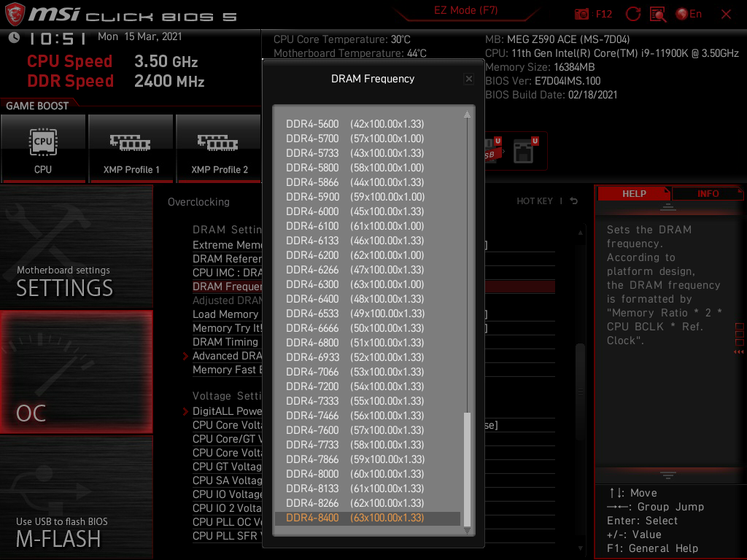The height and width of the screenshot is (560, 747).
Task: Select DDR4-5700 (57x100.00x1.00)
Action: [368, 139]
